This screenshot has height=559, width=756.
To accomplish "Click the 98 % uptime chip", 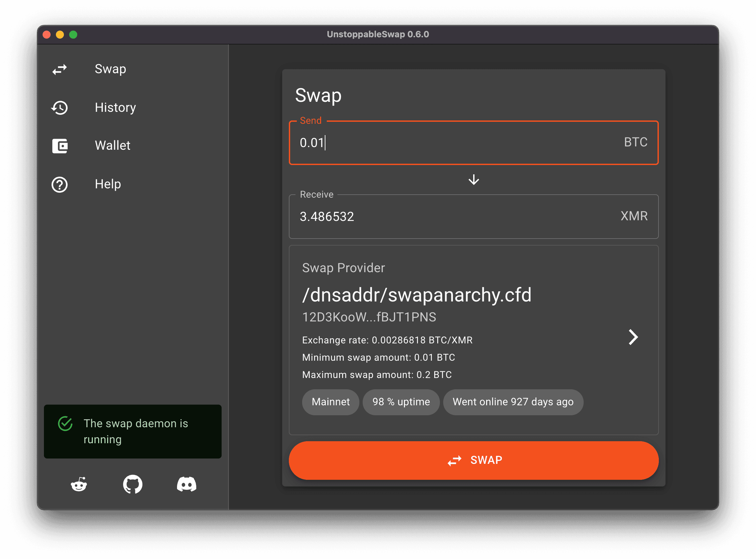I will point(401,402).
